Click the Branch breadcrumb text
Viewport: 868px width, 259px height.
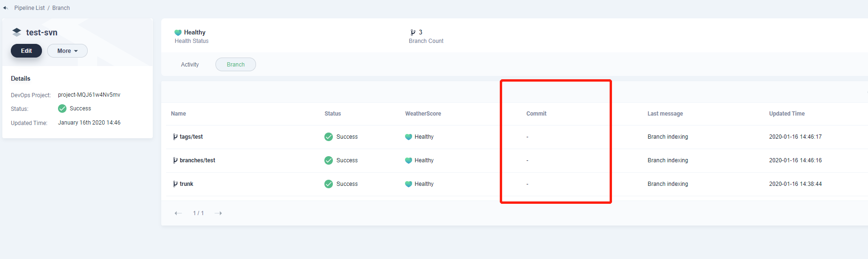coord(61,8)
